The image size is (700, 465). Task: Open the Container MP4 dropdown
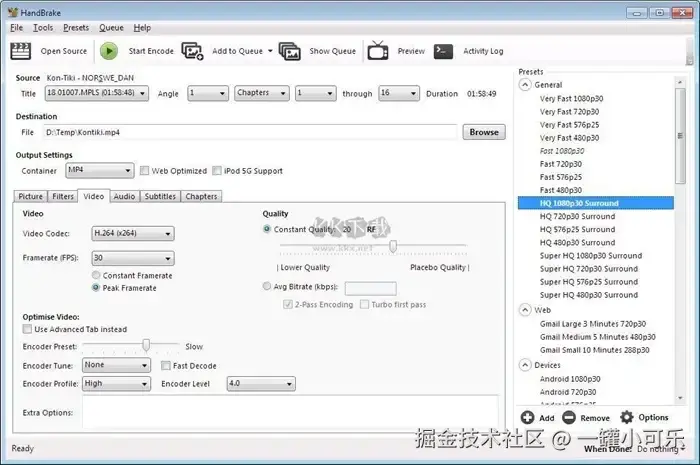100,170
